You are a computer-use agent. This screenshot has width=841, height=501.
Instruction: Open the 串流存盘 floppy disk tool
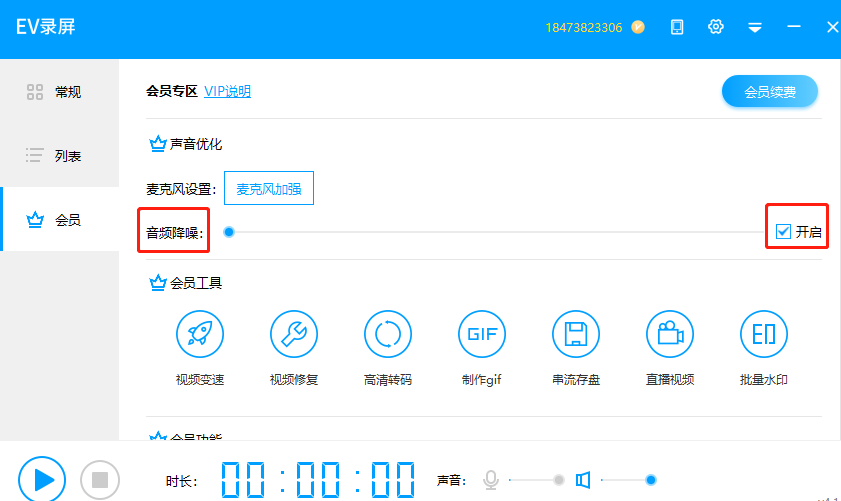pyautogui.click(x=576, y=334)
